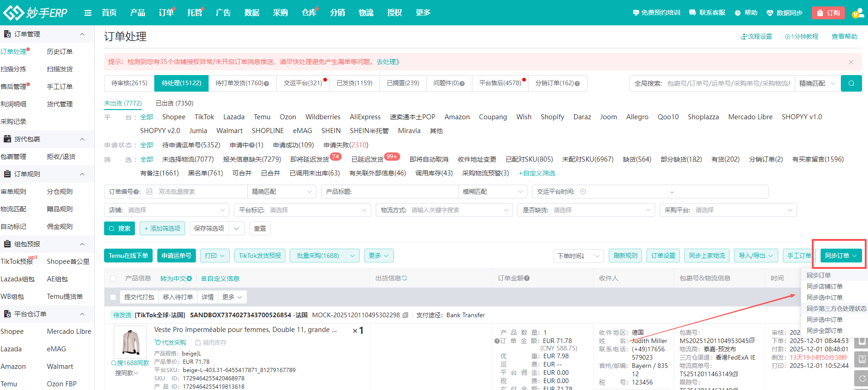Collapse the 平台仓订单 sidebar section
The width and height of the screenshot is (868, 390).
point(82,314)
